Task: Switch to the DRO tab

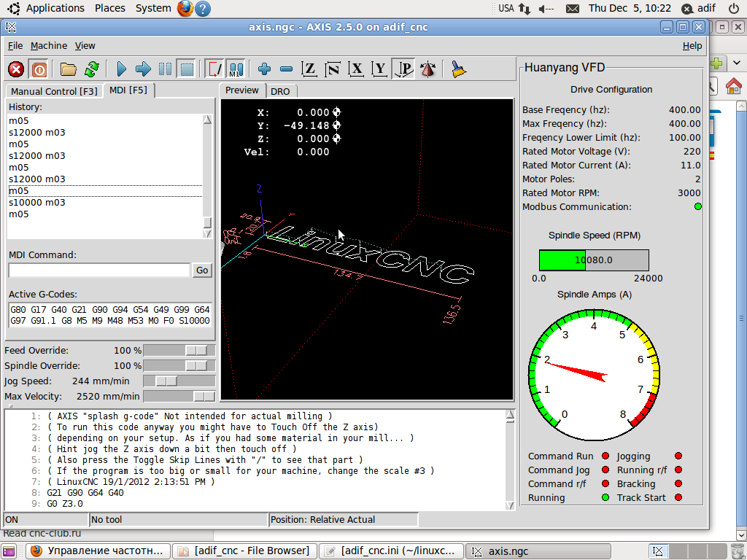Action: pos(280,91)
